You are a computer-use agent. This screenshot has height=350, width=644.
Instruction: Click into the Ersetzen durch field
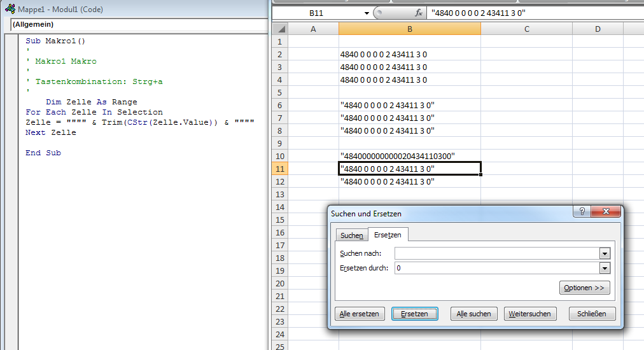coord(497,269)
